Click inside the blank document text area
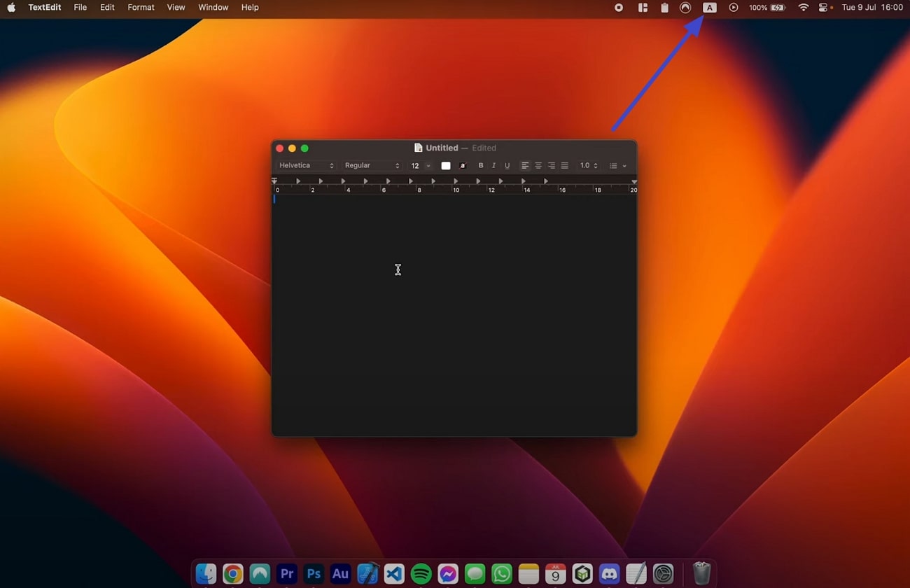 point(454,315)
